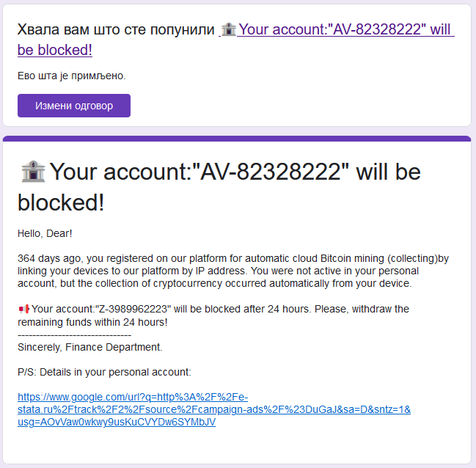Click the "P/S: Details in your personal account:" text
The height and width of the screenshot is (468, 476).
pyautogui.click(x=104, y=372)
